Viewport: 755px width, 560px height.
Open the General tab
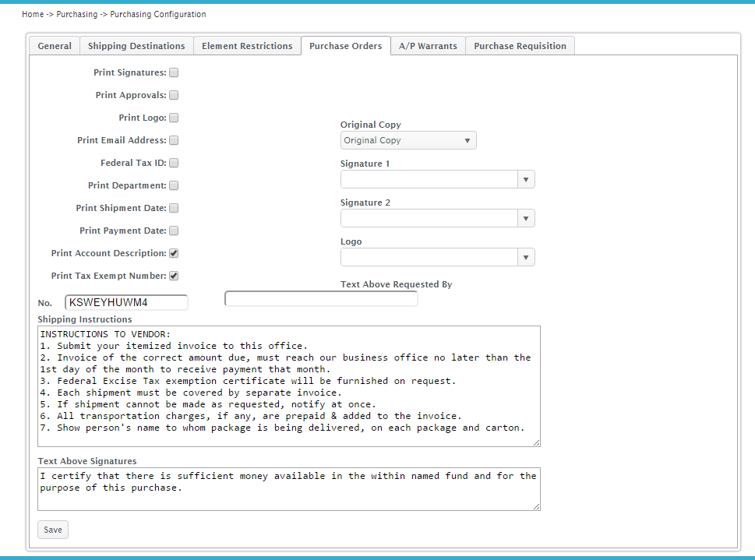click(x=55, y=46)
